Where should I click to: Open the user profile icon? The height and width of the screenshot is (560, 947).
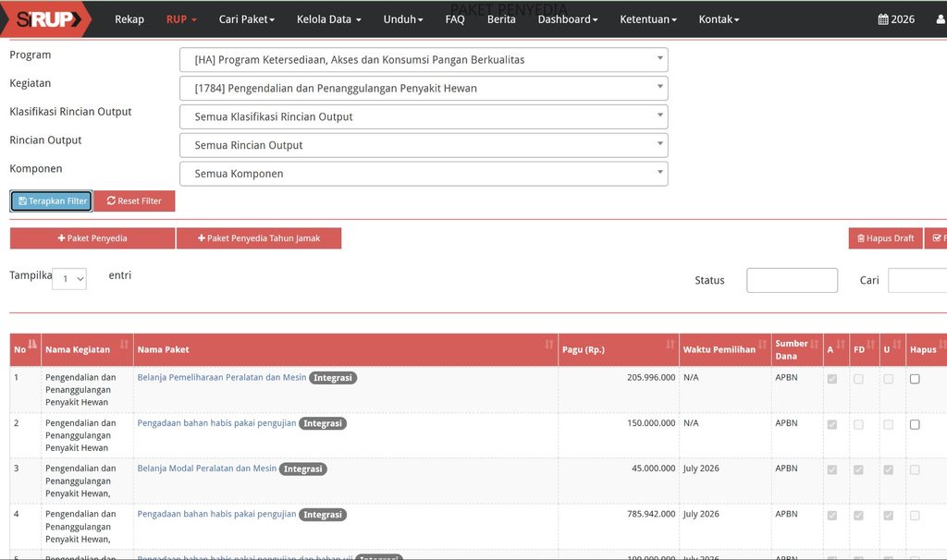click(941, 19)
